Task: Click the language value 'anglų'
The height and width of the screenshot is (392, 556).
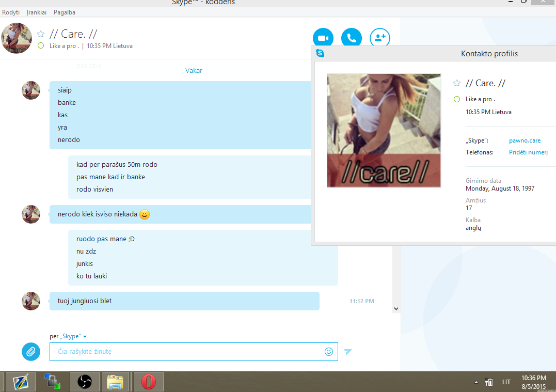Action: (473, 228)
